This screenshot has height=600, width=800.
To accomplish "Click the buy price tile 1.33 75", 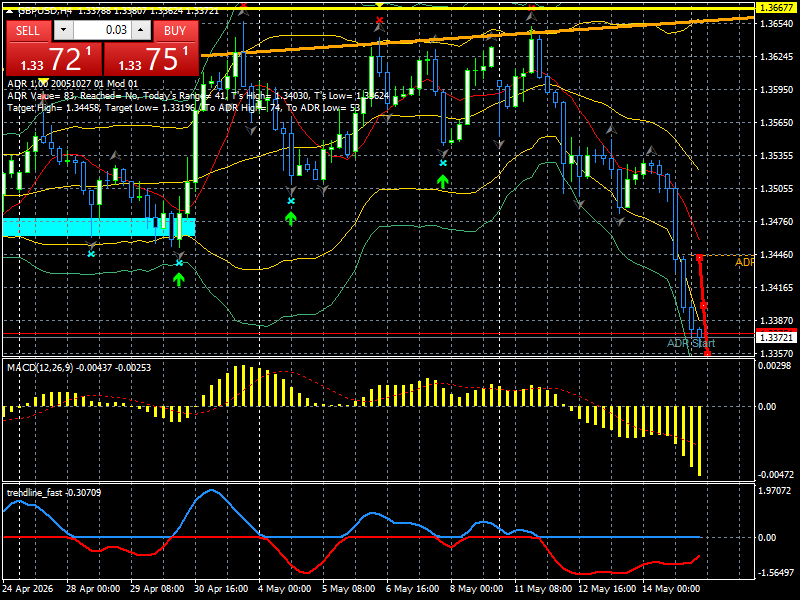I will 152,59.
